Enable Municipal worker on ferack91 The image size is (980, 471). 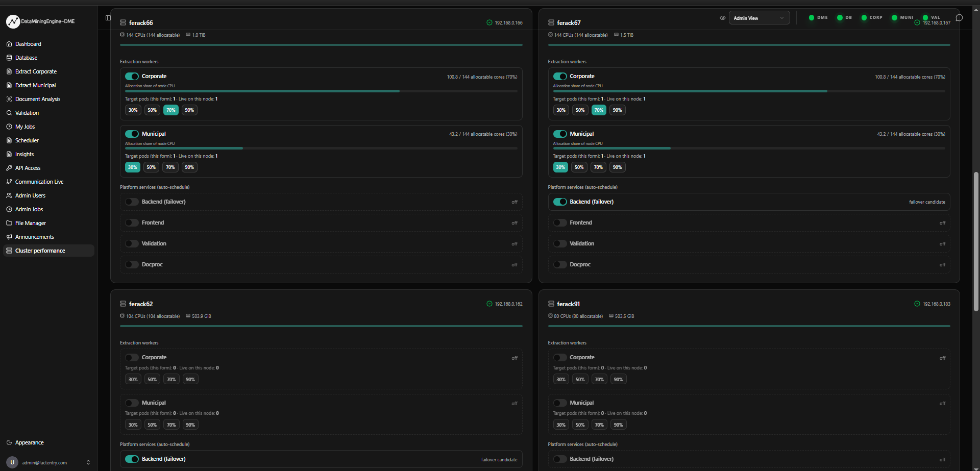pos(560,403)
